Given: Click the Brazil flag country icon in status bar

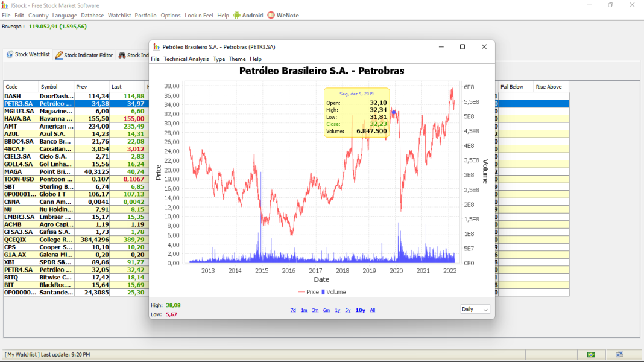Looking at the screenshot, I should point(591,354).
